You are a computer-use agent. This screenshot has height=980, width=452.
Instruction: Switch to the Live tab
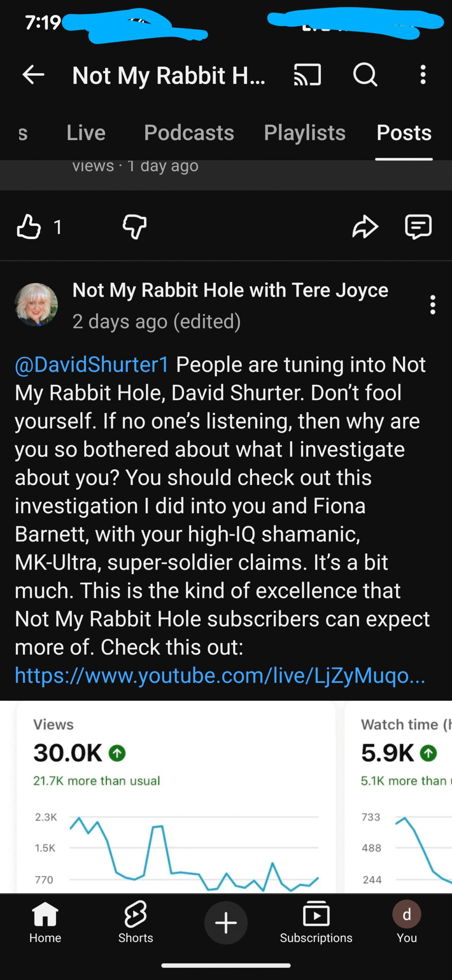(86, 133)
